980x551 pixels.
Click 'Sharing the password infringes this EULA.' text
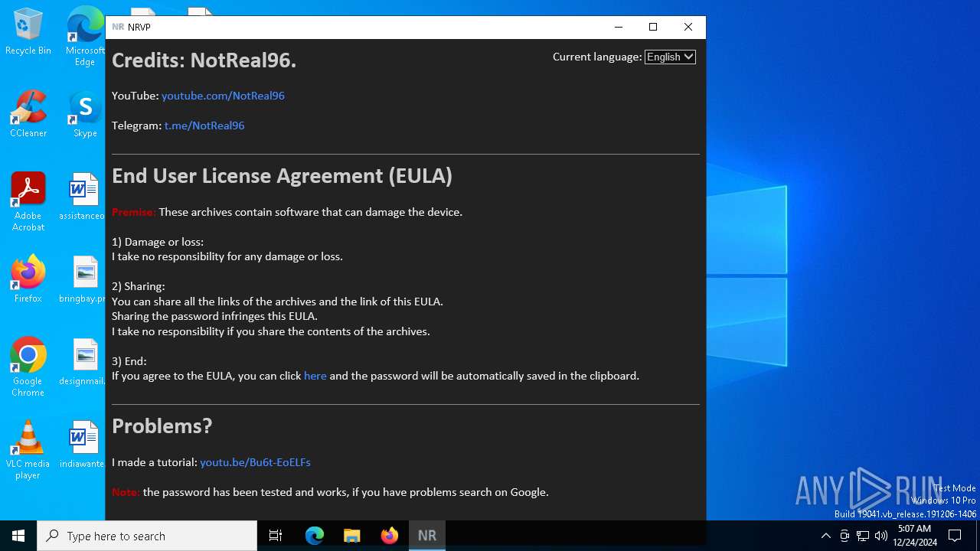[x=214, y=316]
